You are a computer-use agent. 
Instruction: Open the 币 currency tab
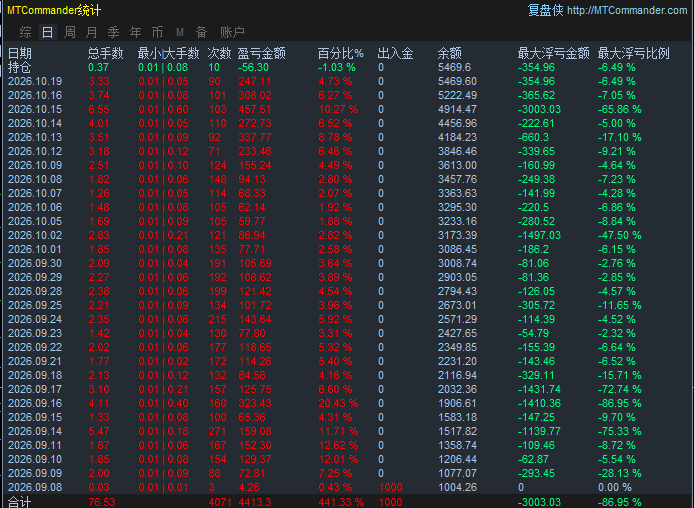coord(158,32)
